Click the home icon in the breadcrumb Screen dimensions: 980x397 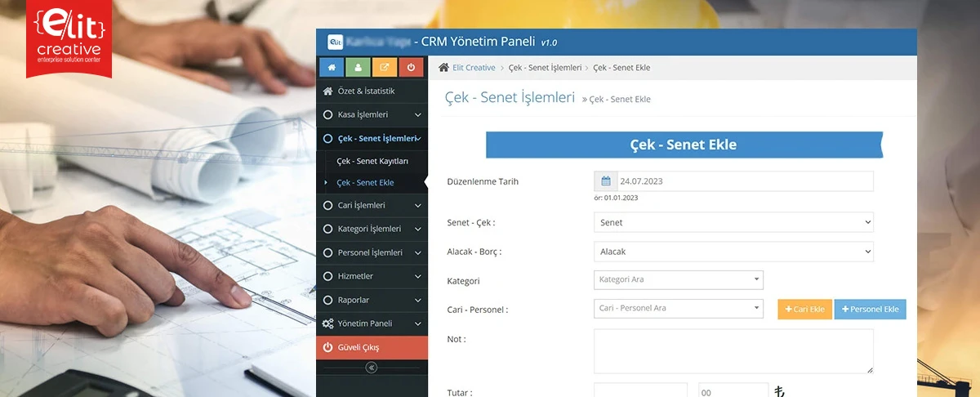(x=443, y=68)
